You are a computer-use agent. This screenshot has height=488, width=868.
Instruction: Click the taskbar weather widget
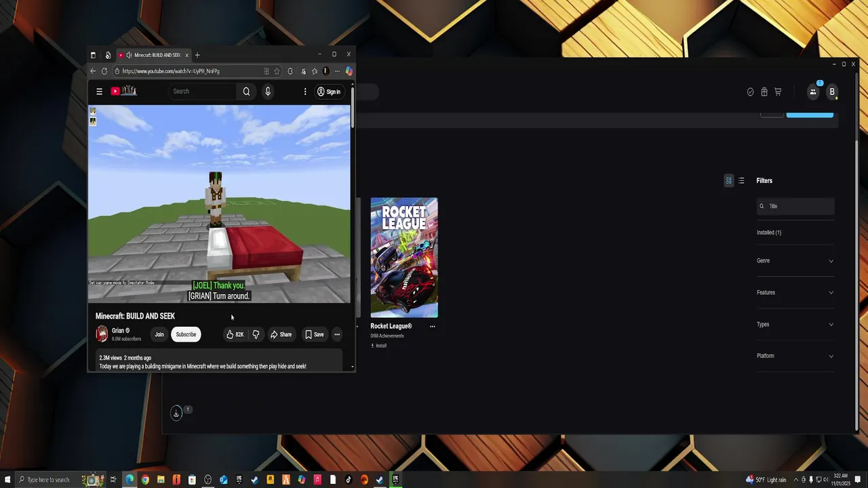pos(766,480)
